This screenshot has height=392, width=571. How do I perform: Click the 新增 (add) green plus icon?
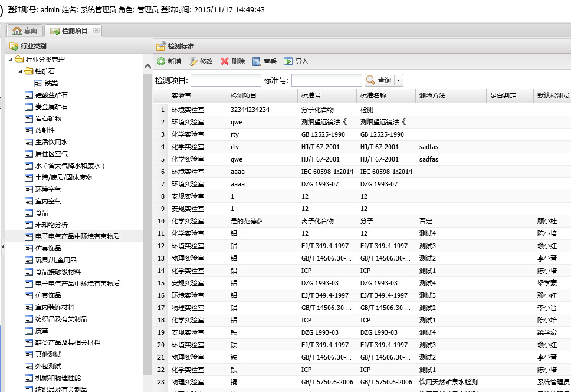pos(161,61)
